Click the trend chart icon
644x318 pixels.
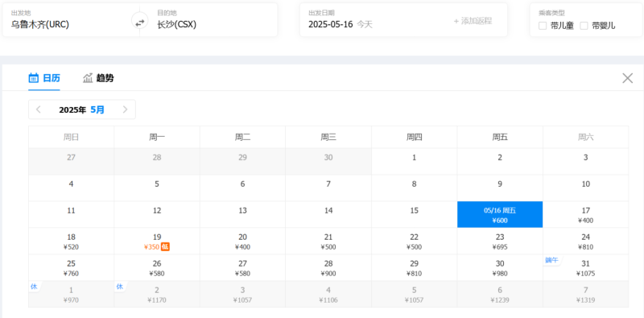click(x=88, y=77)
